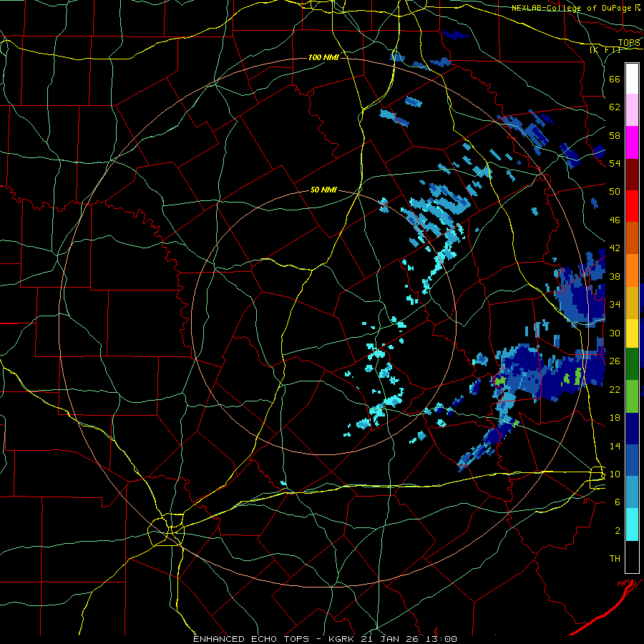Viewport: 644px width, 644px height.
Task: Click the cyan legend swatch
Action: 632,525
